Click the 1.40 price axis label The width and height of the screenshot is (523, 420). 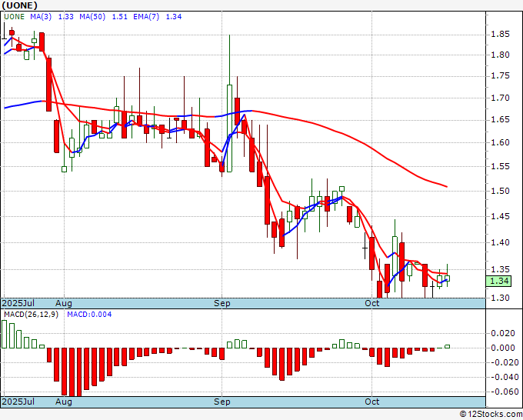[500, 242]
